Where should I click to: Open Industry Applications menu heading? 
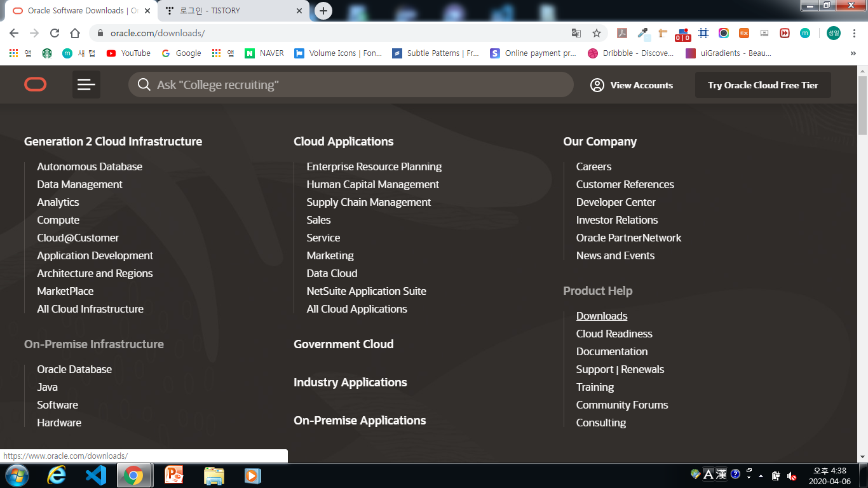[350, 382]
